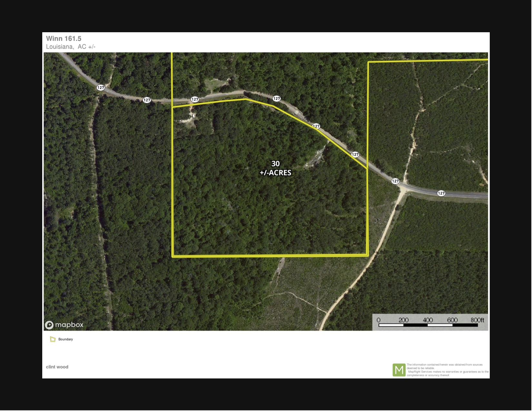The image size is (532, 411).
Task: Click the 800ft mark on the scale bar
Action: (x=477, y=320)
